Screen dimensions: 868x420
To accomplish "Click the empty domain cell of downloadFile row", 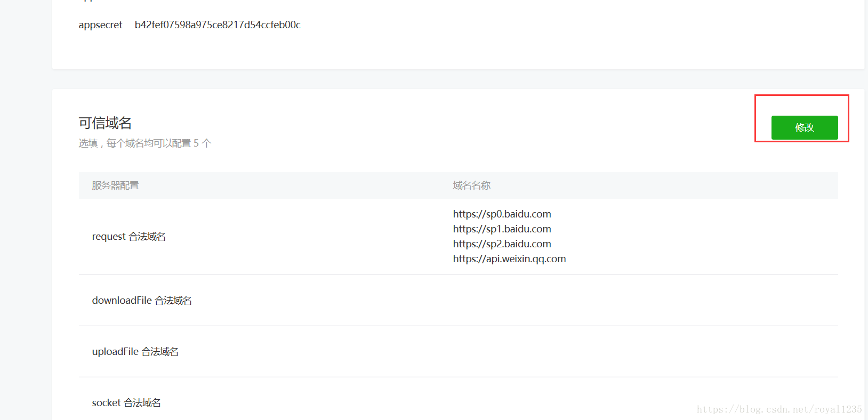I will (x=639, y=301).
